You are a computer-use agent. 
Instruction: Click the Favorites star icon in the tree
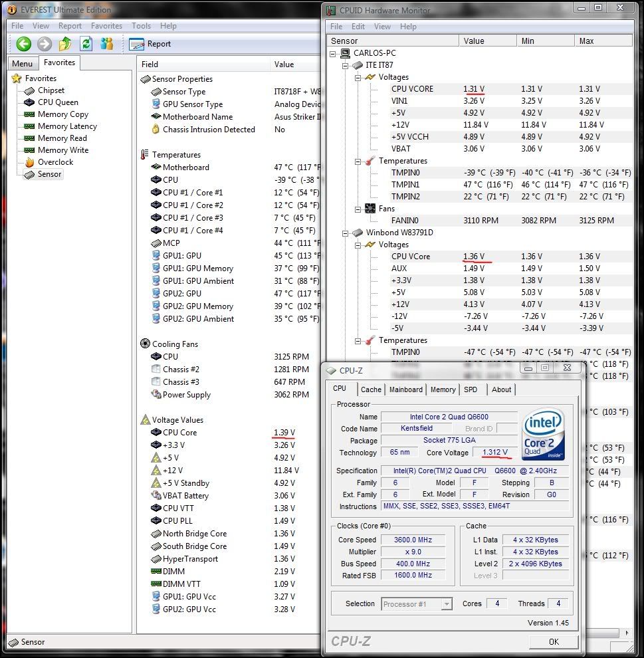(17, 78)
